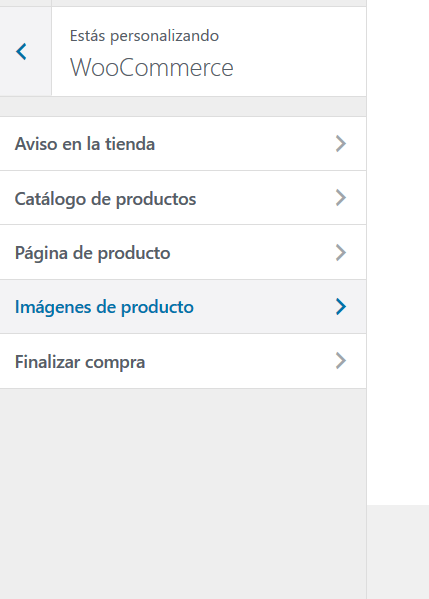The height and width of the screenshot is (599, 429).
Task: Click the gray footer area of the preview
Action: (398, 552)
